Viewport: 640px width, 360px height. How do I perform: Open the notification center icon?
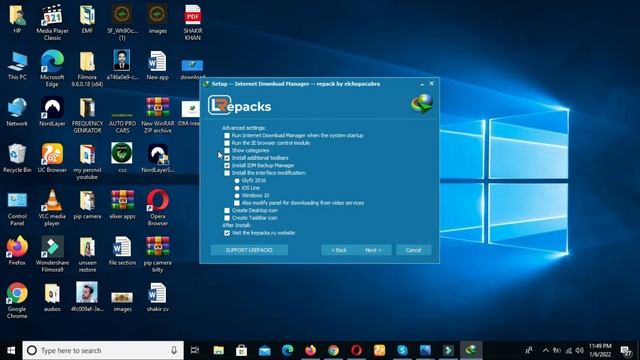click(626, 350)
